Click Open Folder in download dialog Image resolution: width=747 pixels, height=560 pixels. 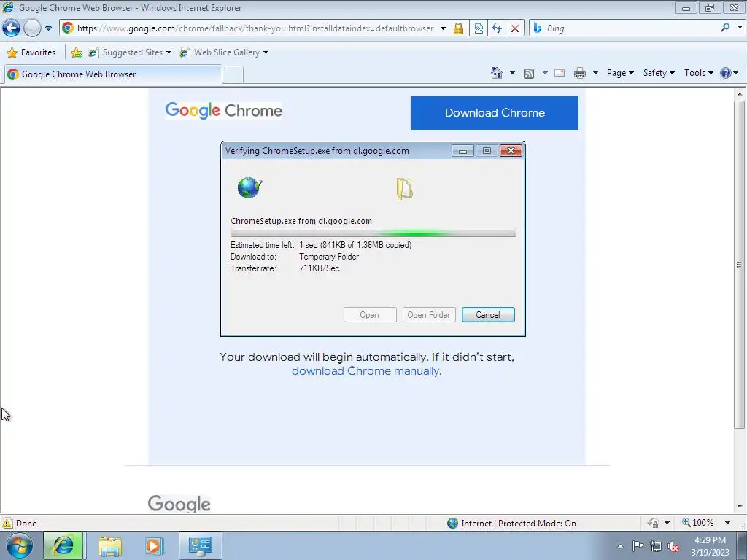[x=429, y=315]
